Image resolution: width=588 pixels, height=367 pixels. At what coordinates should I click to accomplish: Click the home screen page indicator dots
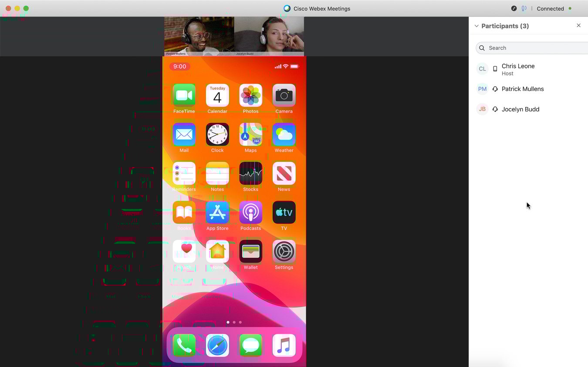point(234,322)
